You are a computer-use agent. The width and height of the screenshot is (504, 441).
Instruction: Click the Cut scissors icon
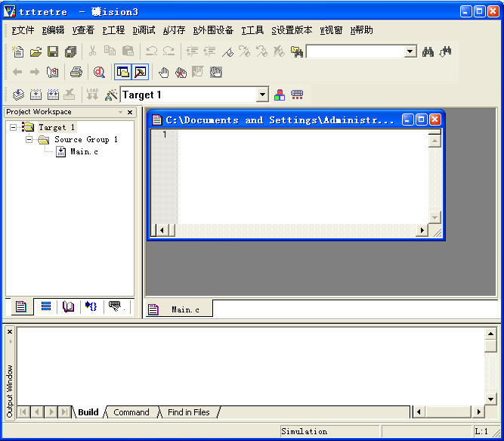pyautogui.click(x=93, y=51)
